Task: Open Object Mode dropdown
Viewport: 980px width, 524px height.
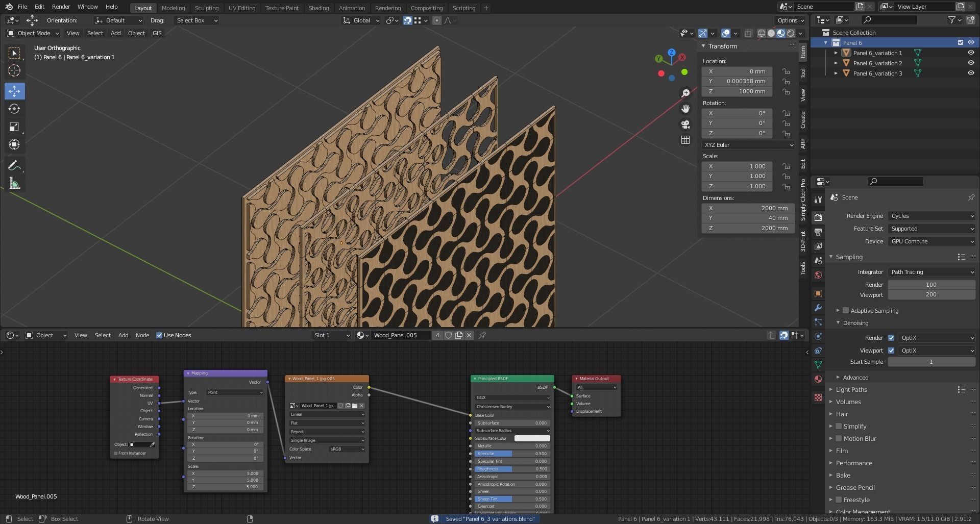Action: 33,33
